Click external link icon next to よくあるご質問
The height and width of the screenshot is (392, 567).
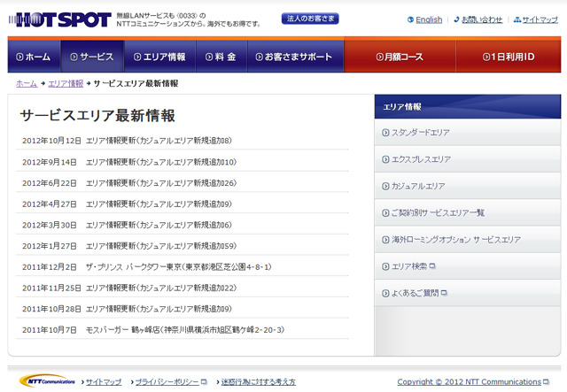point(444,293)
